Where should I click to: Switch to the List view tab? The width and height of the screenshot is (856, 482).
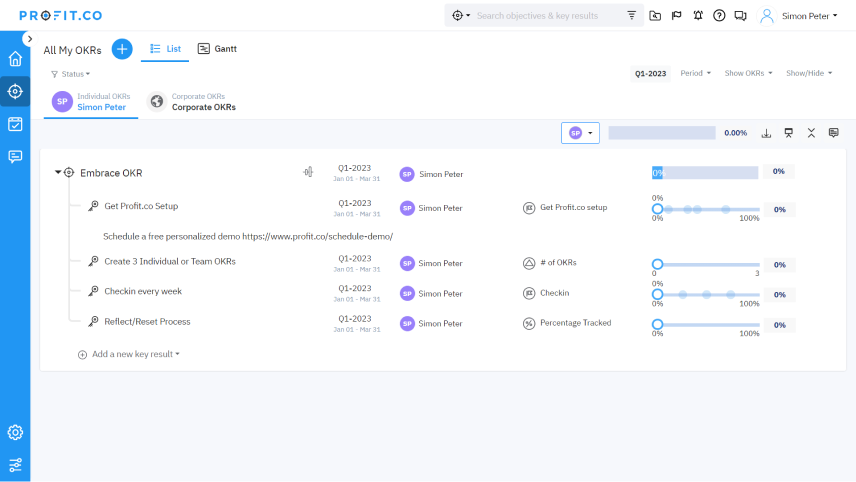coord(165,49)
